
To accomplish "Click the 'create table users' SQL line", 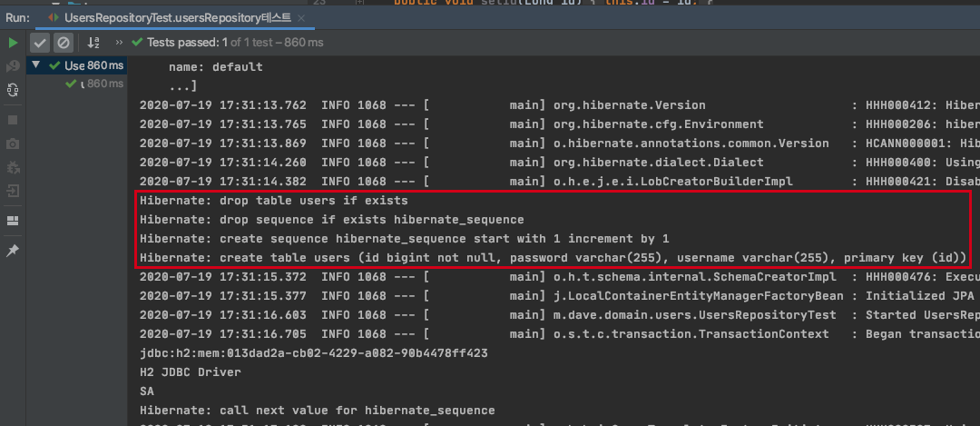I will point(554,258).
